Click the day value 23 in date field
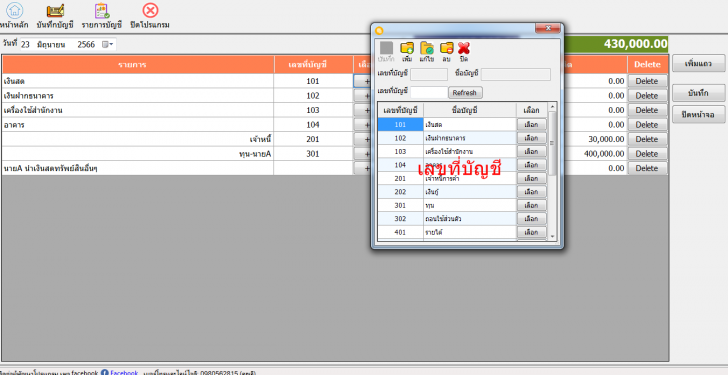Viewport: 728px width, 375px height. (26, 45)
